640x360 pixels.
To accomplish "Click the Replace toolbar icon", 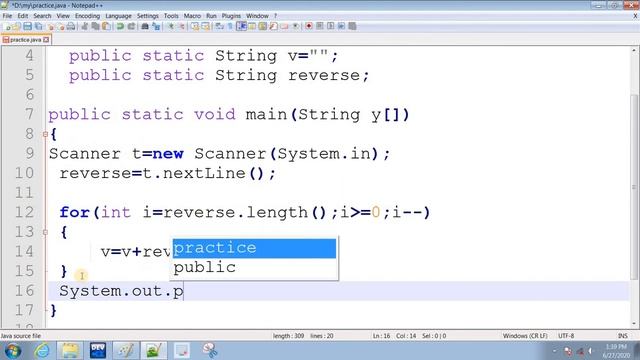I will pyautogui.click(x=156, y=27).
